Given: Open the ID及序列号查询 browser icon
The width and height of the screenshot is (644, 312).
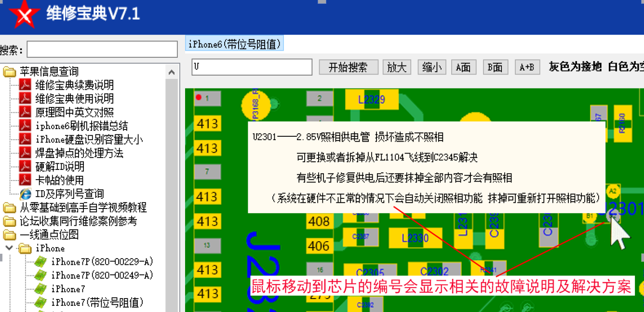Looking at the screenshot, I should point(25,194).
